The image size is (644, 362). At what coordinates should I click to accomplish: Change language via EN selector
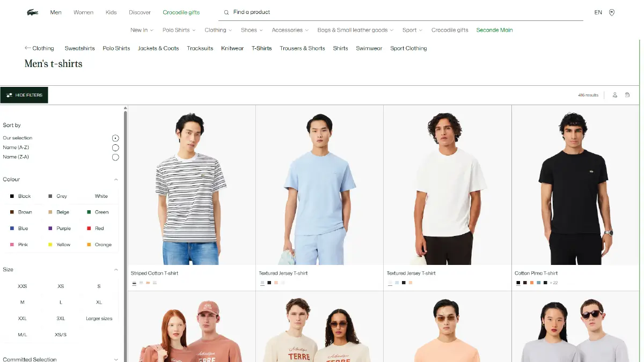(598, 12)
